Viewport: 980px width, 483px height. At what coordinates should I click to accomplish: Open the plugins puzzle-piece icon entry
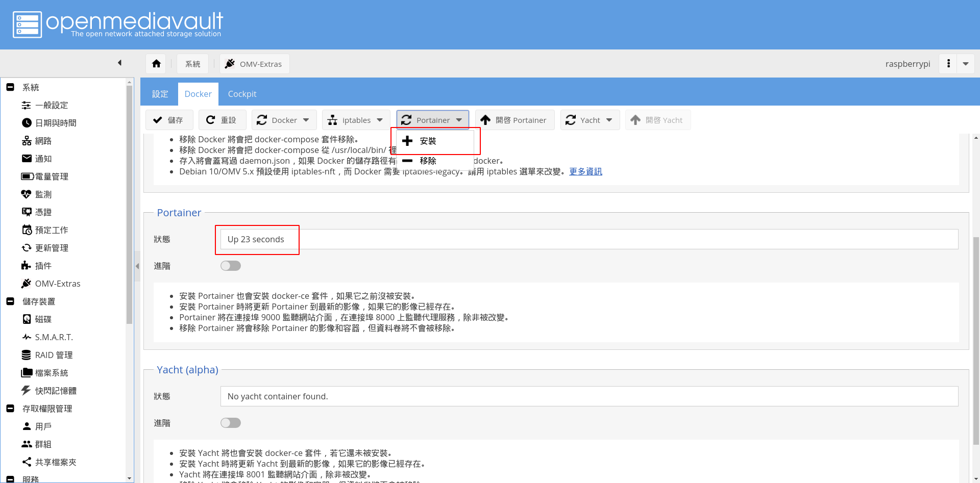27,266
